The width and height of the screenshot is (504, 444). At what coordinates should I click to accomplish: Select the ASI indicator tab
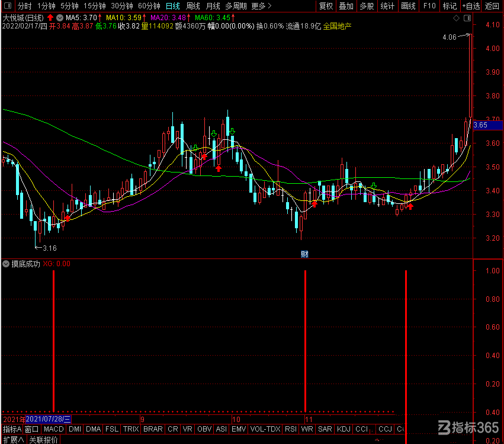[221, 429]
